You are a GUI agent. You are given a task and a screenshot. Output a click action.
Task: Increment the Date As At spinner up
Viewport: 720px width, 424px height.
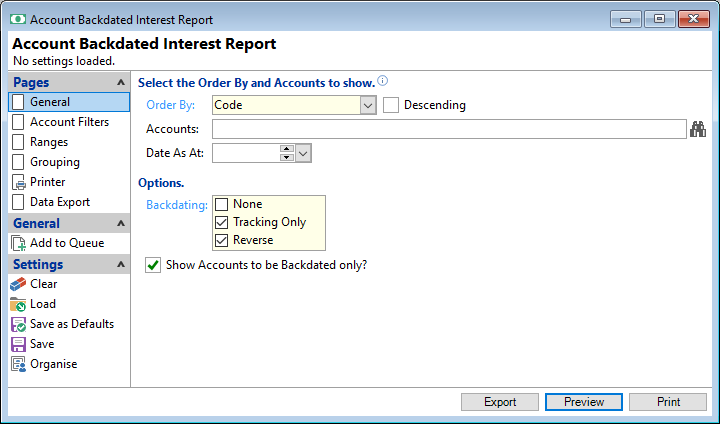(x=286, y=149)
